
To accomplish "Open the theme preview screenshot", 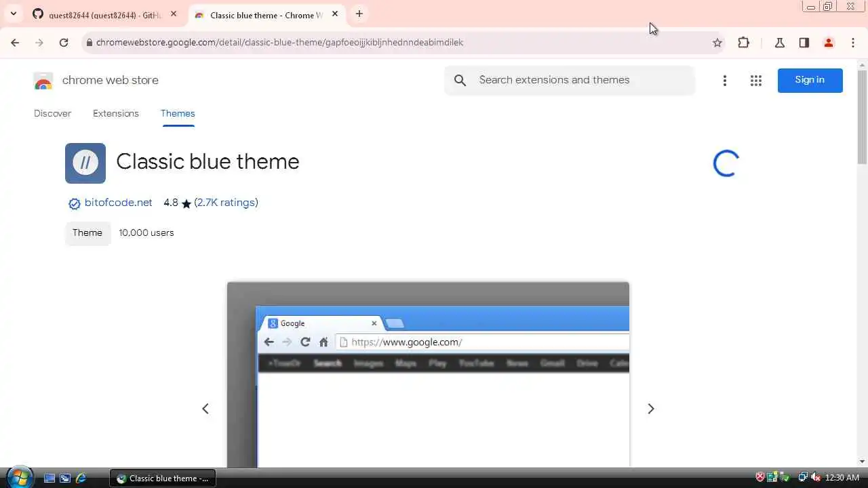I will 428,375.
